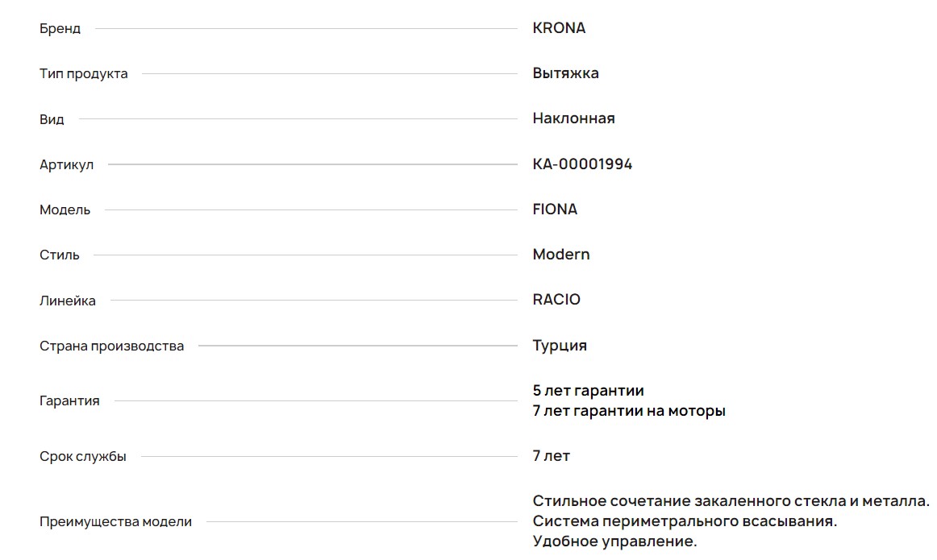Click the Вытяжка product type value

(x=565, y=73)
